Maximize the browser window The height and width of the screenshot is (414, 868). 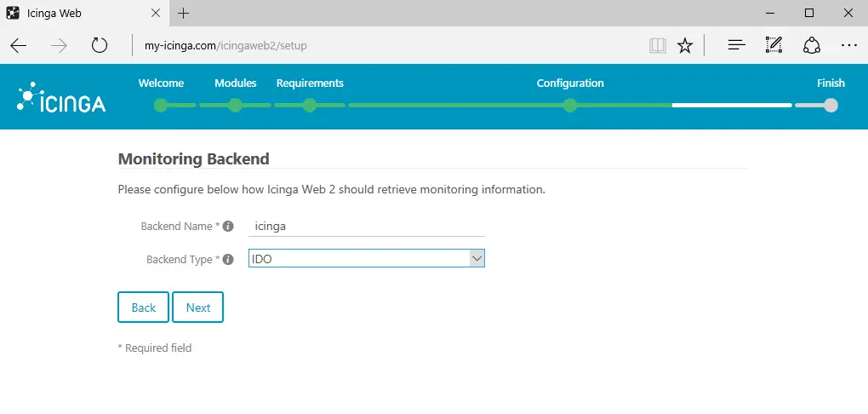pos(808,13)
